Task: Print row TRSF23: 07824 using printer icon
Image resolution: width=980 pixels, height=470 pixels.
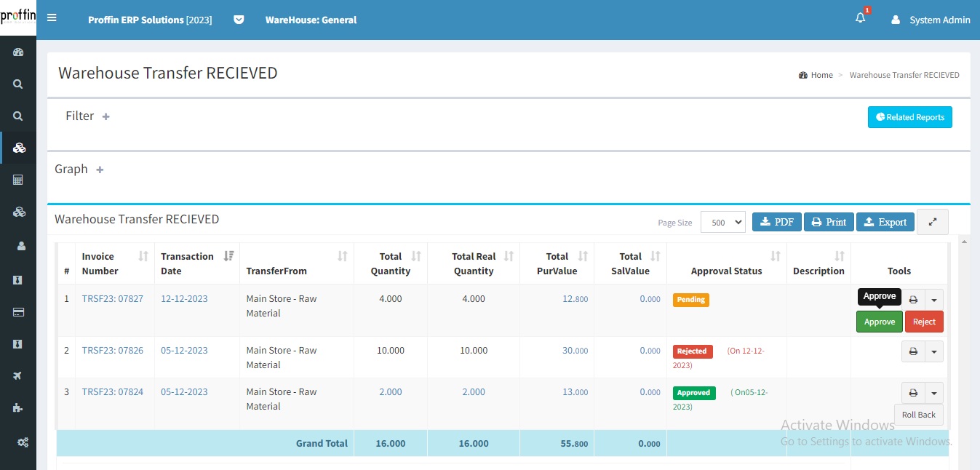Action: pyautogui.click(x=913, y=393)
